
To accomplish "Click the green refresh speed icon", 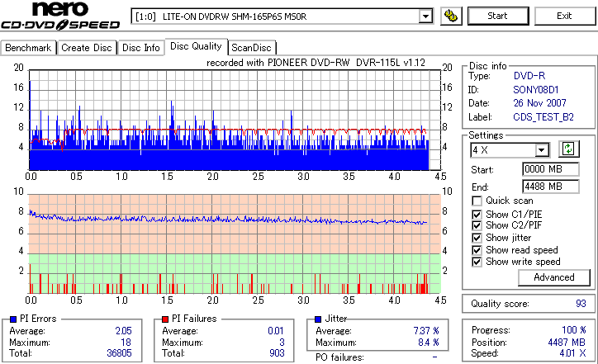I will pyautogui.click(x=568, y=149).
